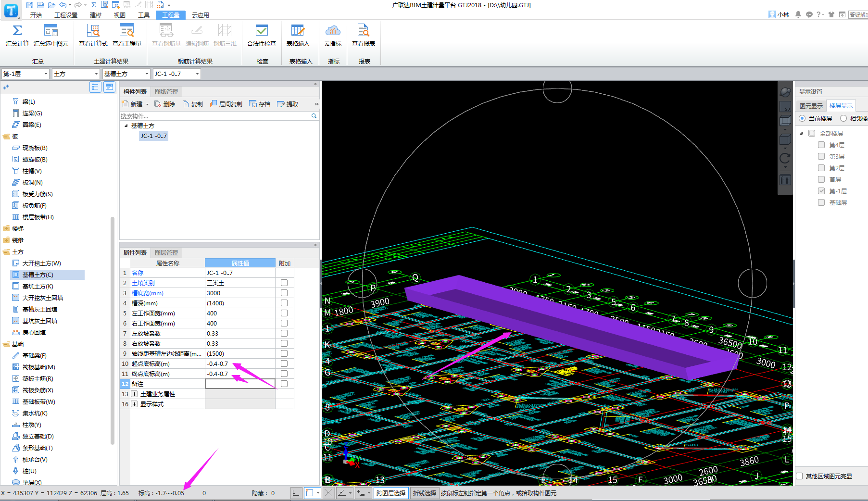Click 层间复制 in component list toolbar
868x501 pixels.
[226, 104]
